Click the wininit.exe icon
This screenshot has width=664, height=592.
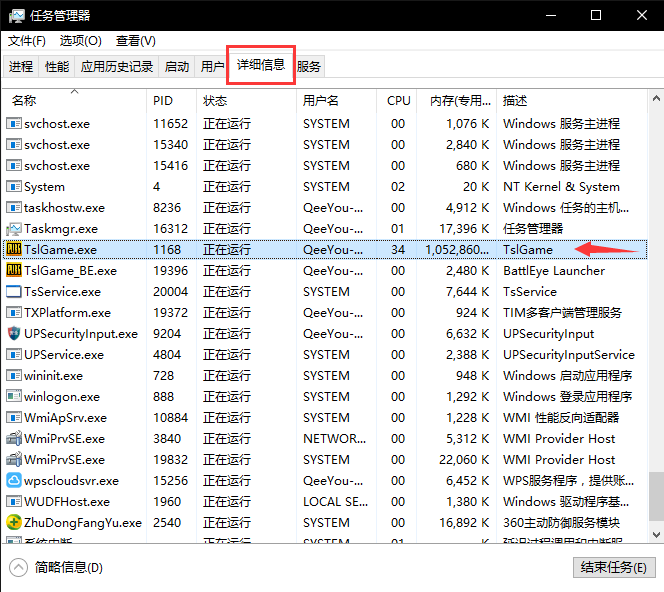click(14, 376)
